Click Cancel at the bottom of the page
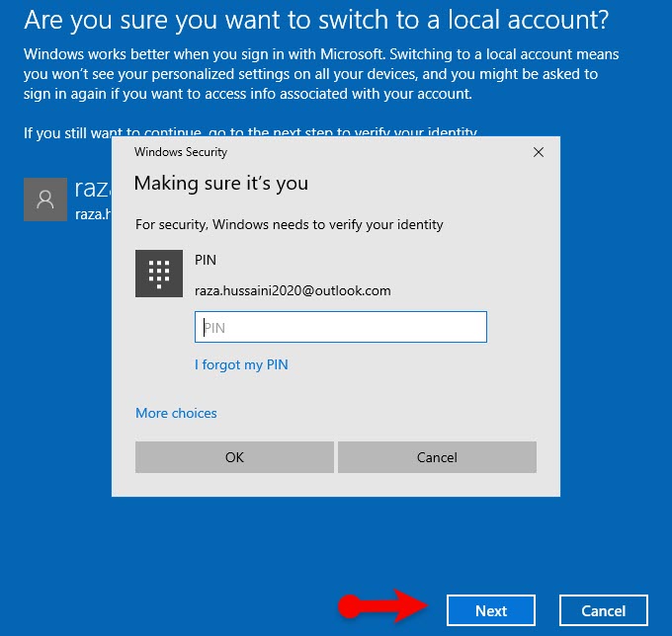The image size is (672, 636). pyautogui.click(x=604, y=610)
